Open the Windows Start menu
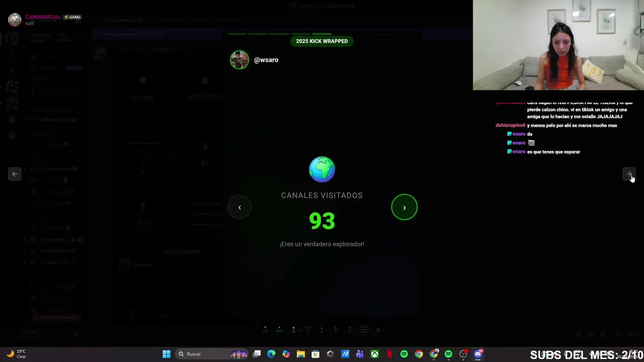644x362 pixels. [167, 354]
